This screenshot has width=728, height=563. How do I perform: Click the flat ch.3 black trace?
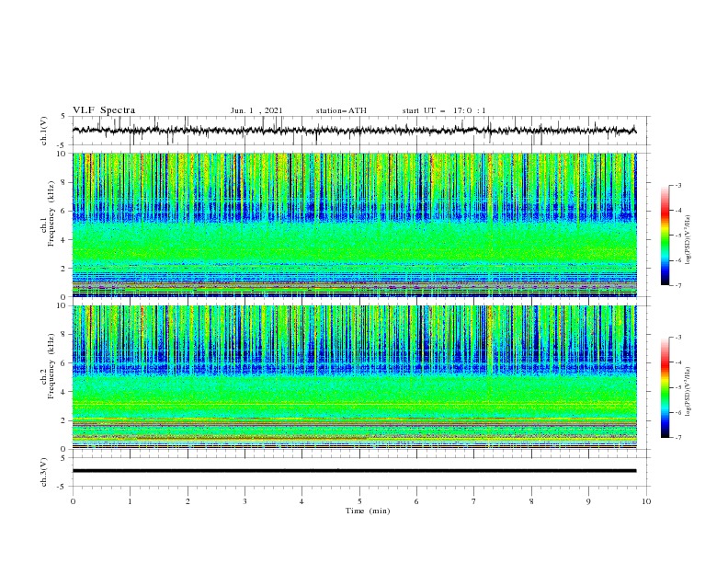tap(354, 471)
